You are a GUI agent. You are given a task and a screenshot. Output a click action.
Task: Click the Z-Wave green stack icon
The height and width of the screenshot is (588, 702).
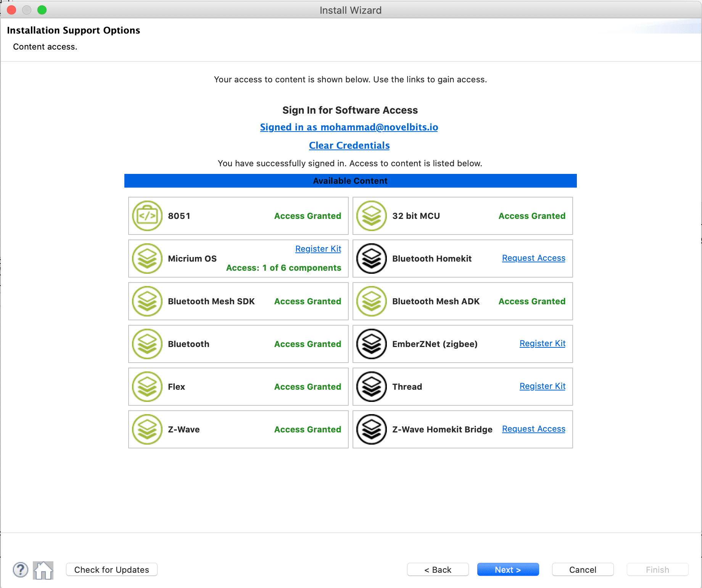[147, 429]
